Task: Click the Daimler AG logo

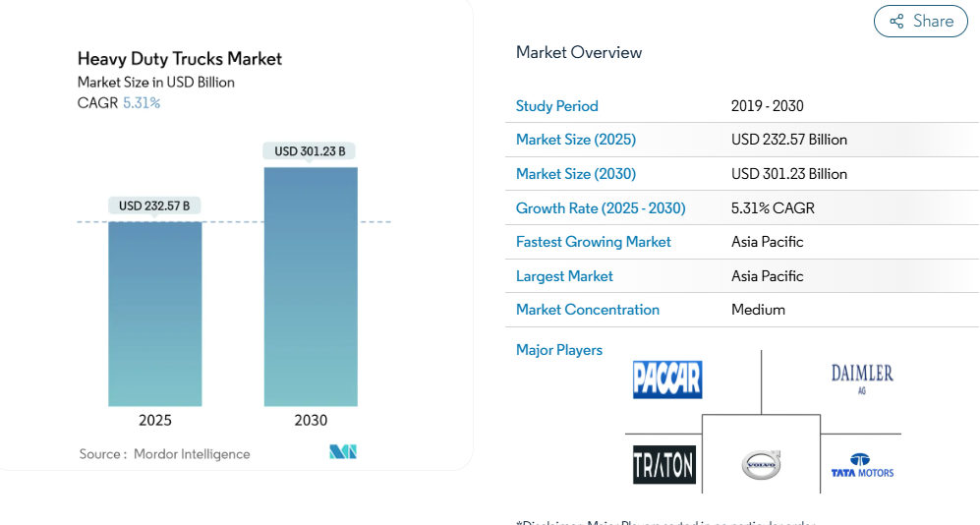Action: (862, 377)
